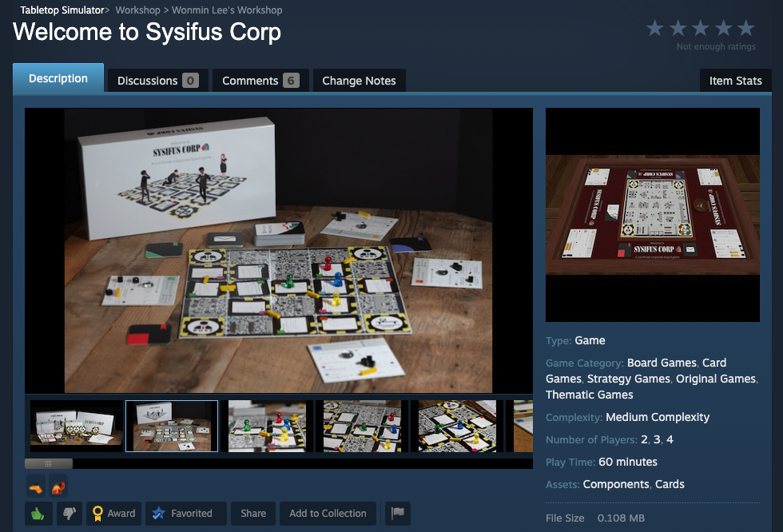Open the red-orange award reaction icon

58,487
